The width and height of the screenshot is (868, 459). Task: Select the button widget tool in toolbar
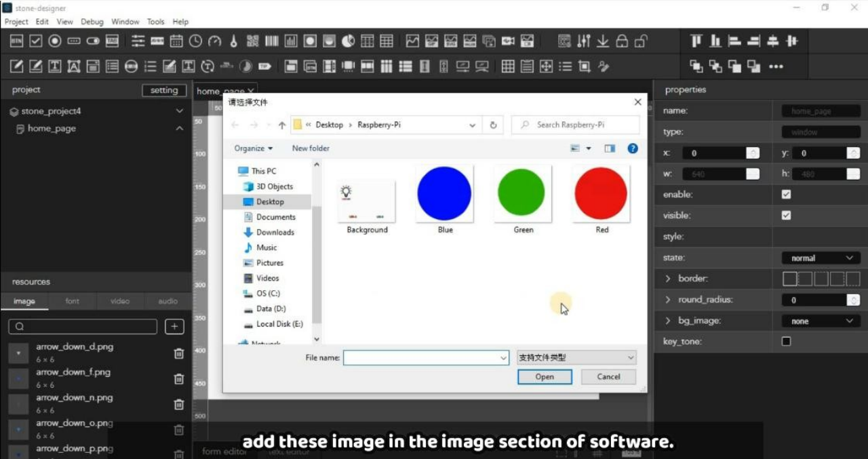point(17,41)
